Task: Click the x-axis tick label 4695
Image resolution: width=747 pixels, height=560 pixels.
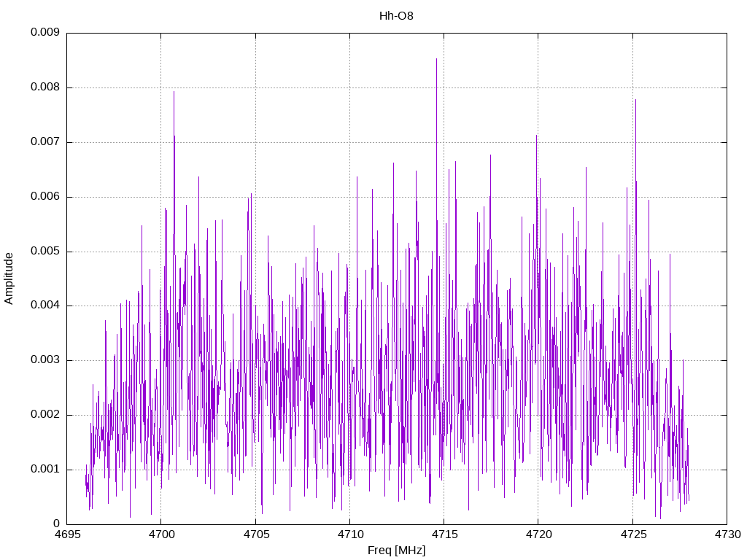Action: coord(67,534)
